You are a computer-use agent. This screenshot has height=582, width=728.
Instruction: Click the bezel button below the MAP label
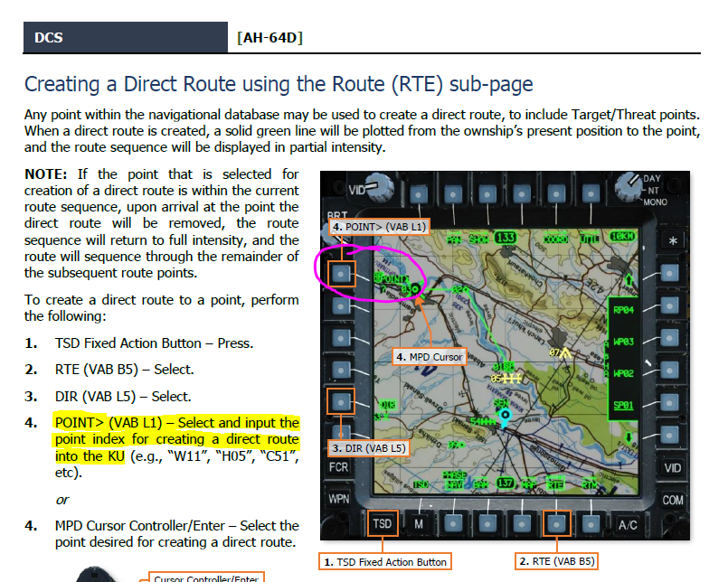[x=522, y=524]
